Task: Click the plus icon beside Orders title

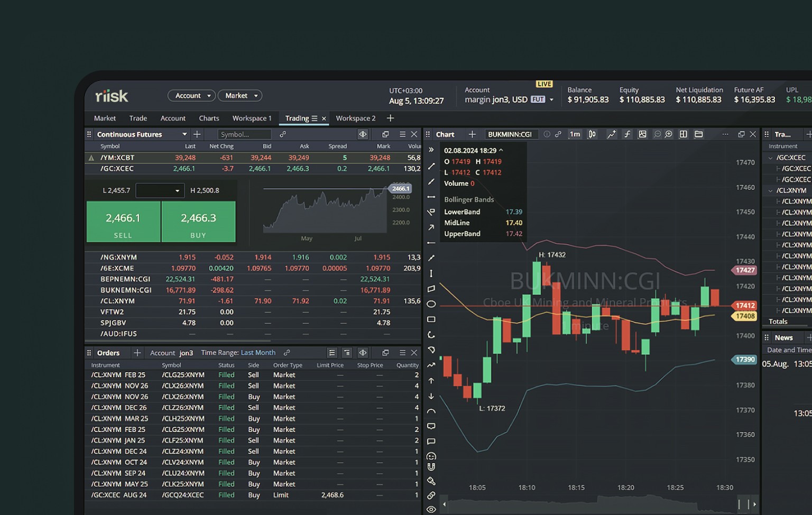Action: (137, 353)
